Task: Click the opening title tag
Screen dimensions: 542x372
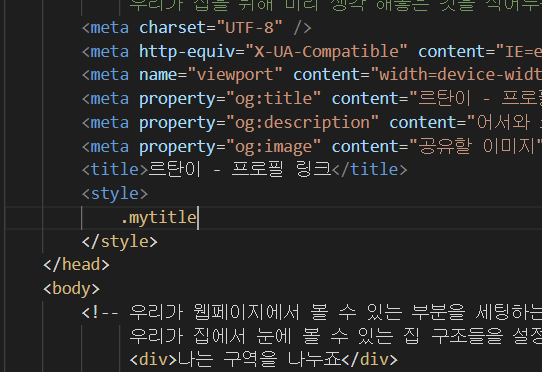Action: point(115,170)
